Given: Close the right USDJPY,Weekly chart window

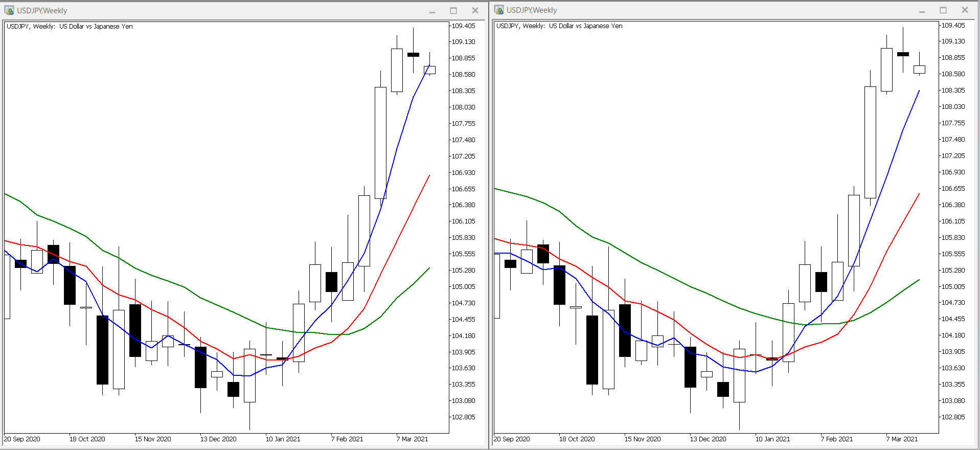Looking at the screenshot, I should click(x=965, y=10).
